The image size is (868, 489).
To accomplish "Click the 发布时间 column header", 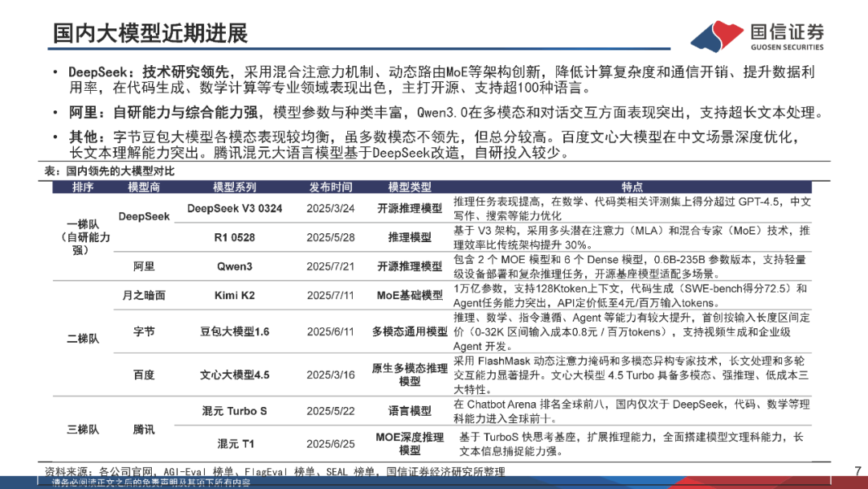I will coord(330,187).
